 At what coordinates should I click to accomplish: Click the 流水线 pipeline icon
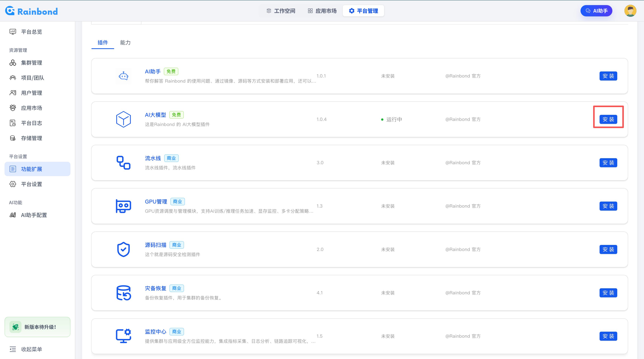(x=124, y=163)
